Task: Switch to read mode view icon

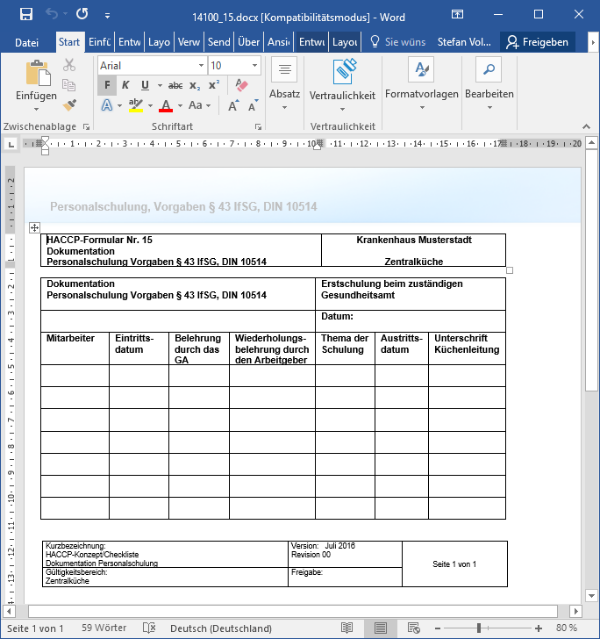Action: pos(347,628)
